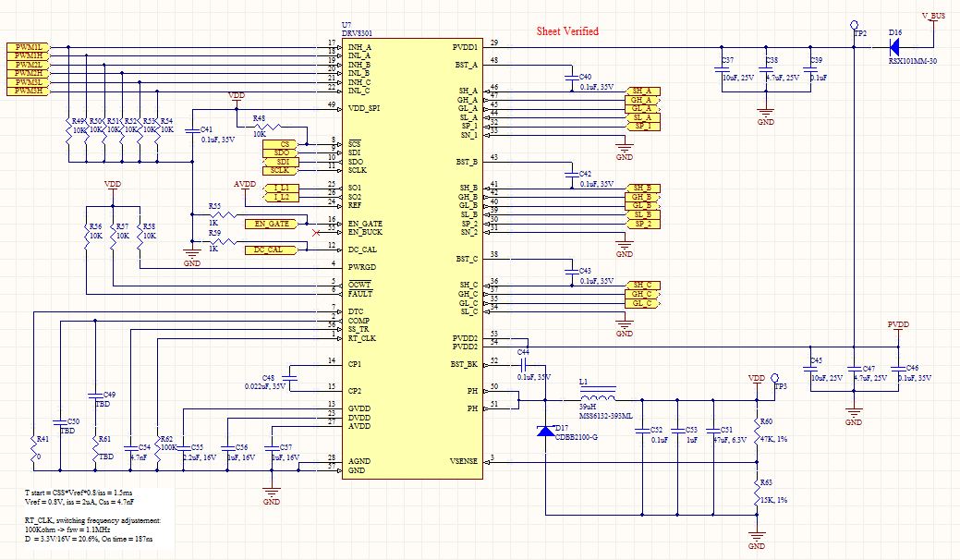Select the GND symbol below C41

[192, 253]
